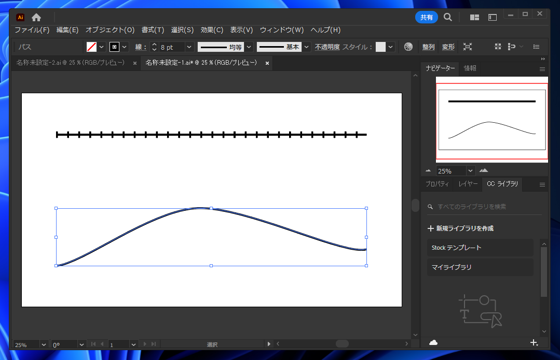Click the stroke weight stepper arrows
This screenshot has height=360, width=560.
[x=154, y=47]
